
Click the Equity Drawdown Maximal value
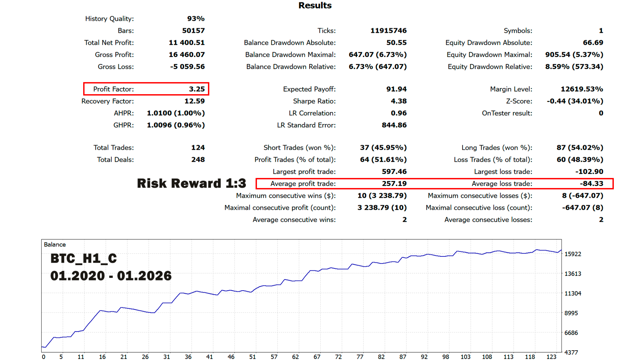point(574,55)
